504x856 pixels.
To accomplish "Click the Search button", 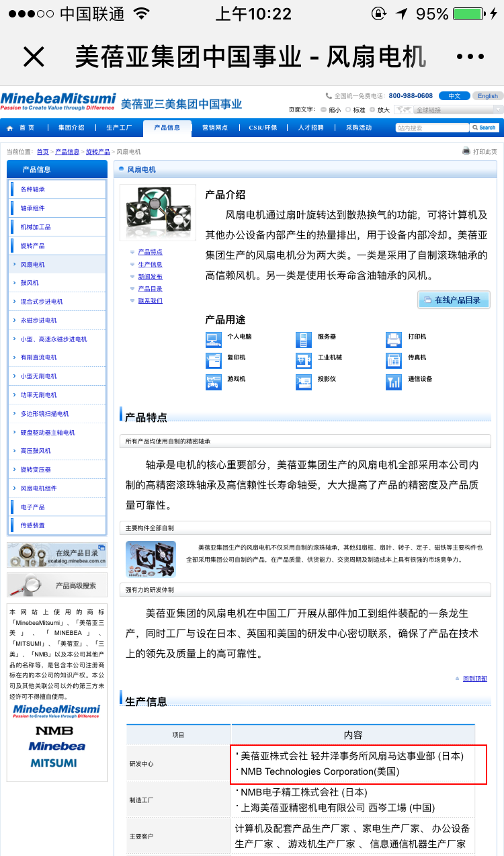I will coord(484,128).
